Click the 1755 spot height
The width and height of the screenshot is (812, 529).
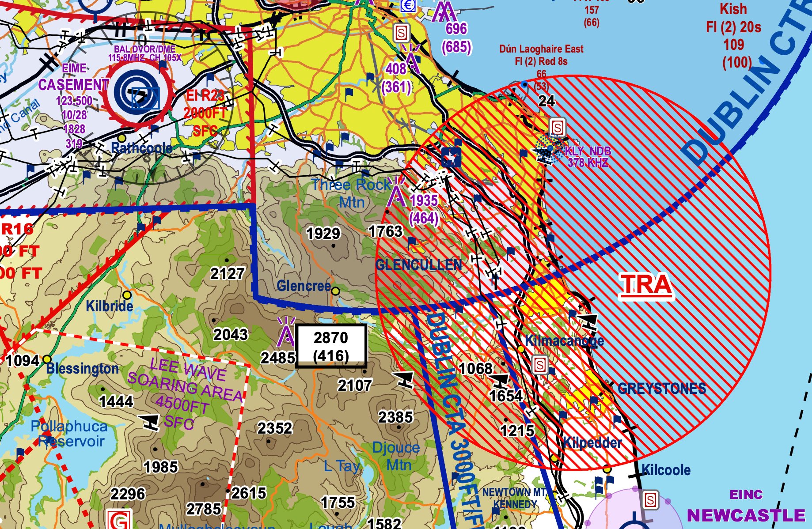[x=338, y=503]
